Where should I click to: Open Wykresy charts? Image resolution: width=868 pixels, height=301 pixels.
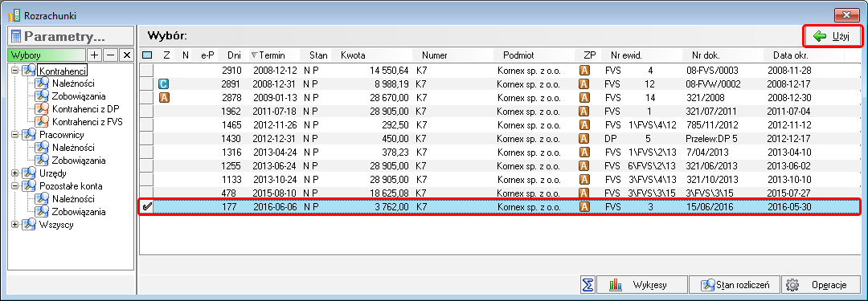641,285
